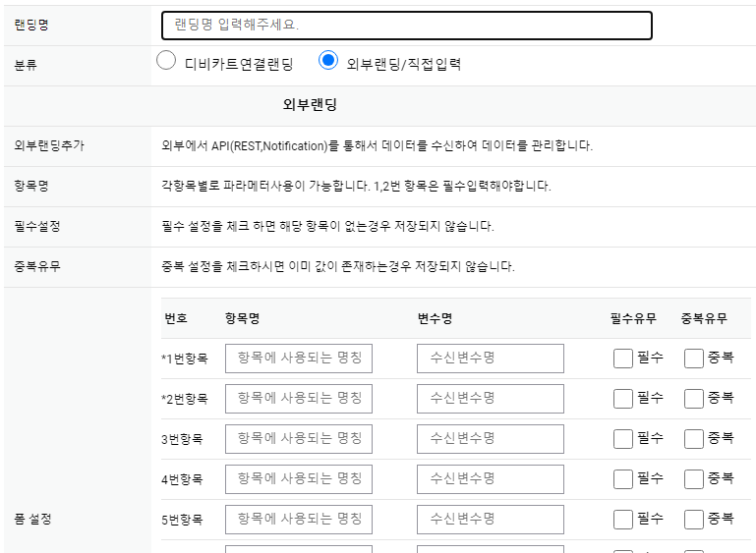Check the 필수 box for 2번항목
Image resolution: width=756 pixels, height=553 pixels.
coord(622,399)
